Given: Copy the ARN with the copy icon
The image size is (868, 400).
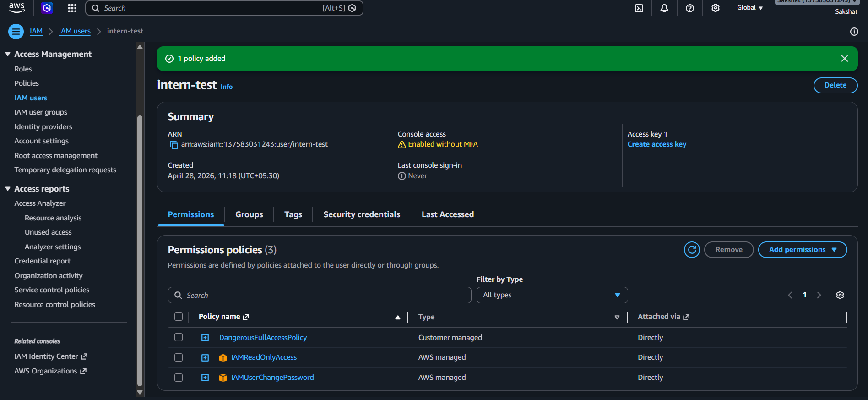Looking at the screenshot, I should 174,145.
